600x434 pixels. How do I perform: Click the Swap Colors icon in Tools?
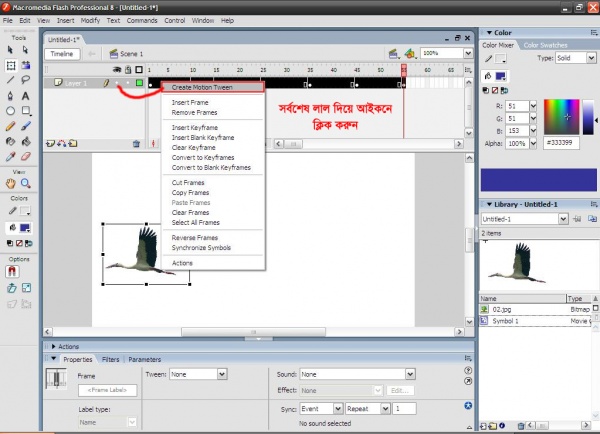click(x=29, y=243)
